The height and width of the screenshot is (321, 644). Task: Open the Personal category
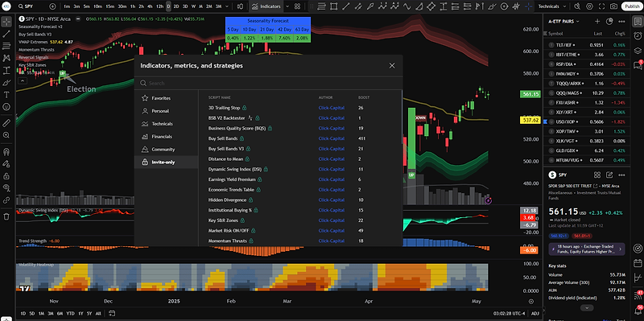tap(166, 111)
